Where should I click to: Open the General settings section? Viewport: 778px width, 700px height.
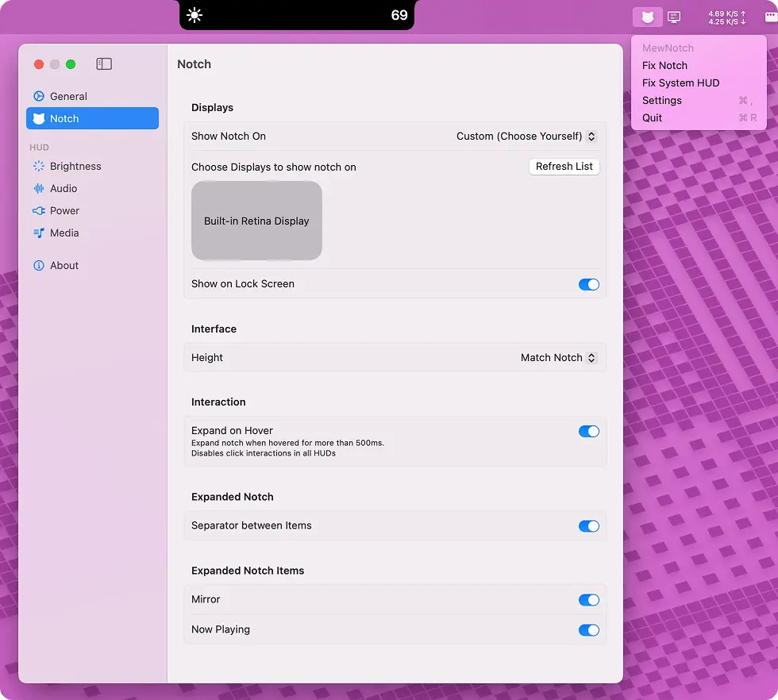(x=92, y=96)
